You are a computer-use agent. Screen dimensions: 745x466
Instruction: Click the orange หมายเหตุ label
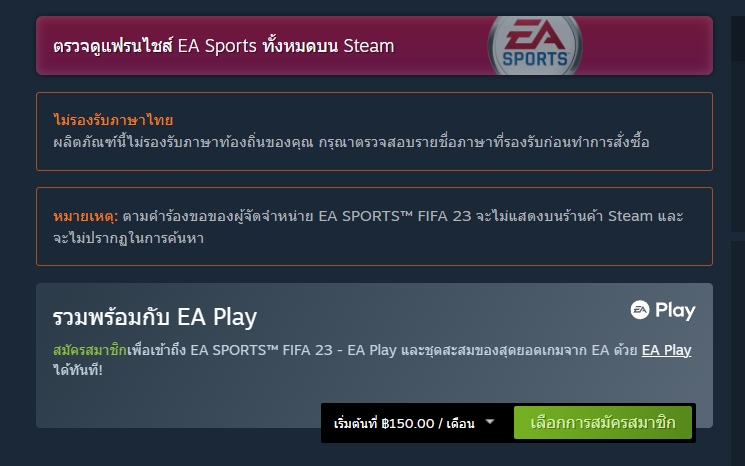86,216
